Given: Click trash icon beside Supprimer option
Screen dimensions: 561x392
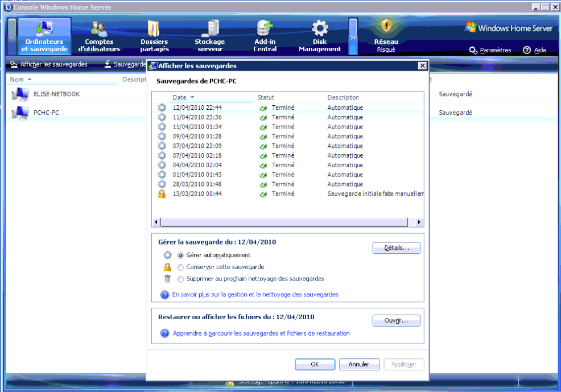Looking at the screenshot, I should (x=167, y=279).
